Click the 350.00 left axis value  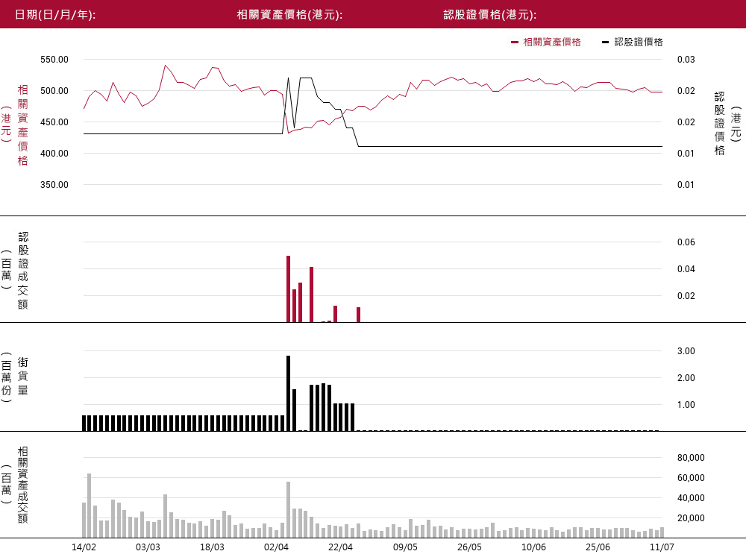tap(54, 184)
